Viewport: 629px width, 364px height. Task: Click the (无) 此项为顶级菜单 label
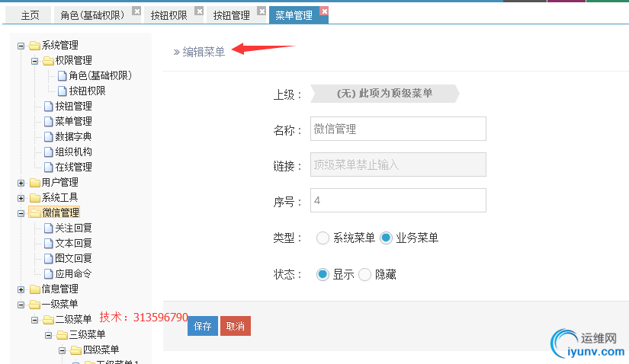pyautogui.click(x=384, y=94)
